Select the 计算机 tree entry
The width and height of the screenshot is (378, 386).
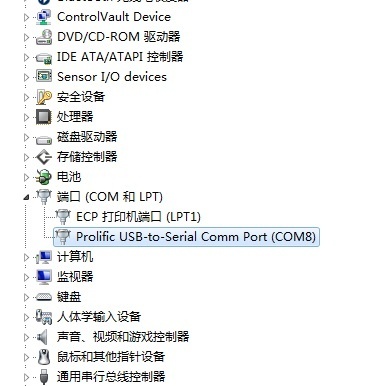[75, 257]
